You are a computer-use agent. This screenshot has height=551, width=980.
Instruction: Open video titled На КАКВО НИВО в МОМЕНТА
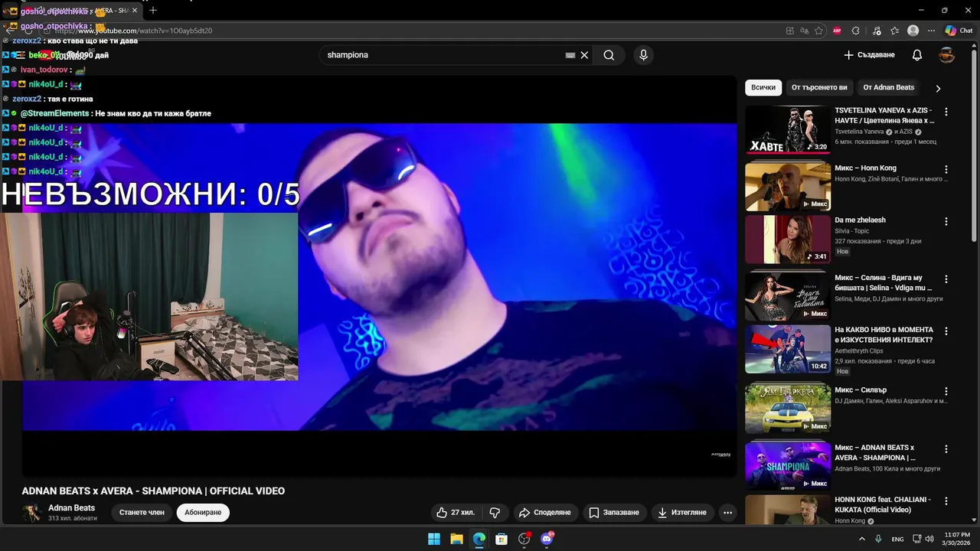pos(884,334)
